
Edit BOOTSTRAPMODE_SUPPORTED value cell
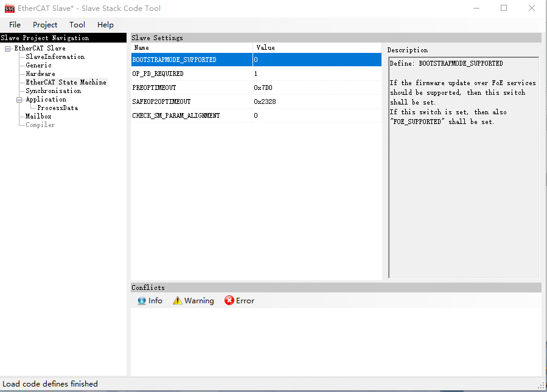[317, 60]
